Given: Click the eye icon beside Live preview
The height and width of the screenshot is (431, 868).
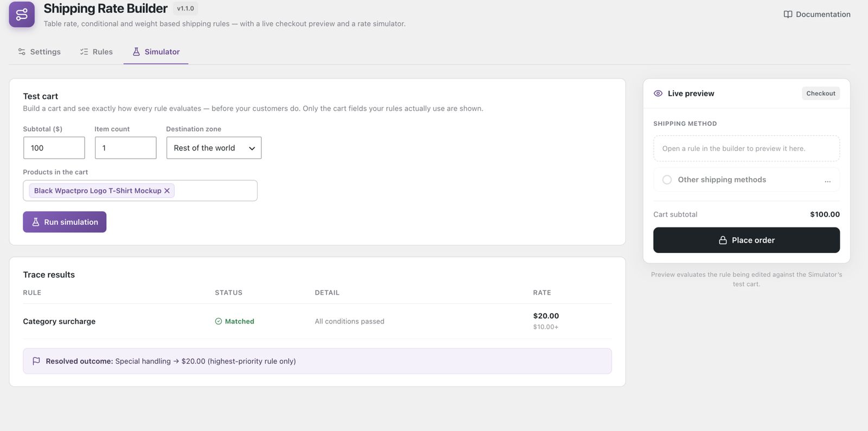Looking at the screenshot, I should [658, 93].
